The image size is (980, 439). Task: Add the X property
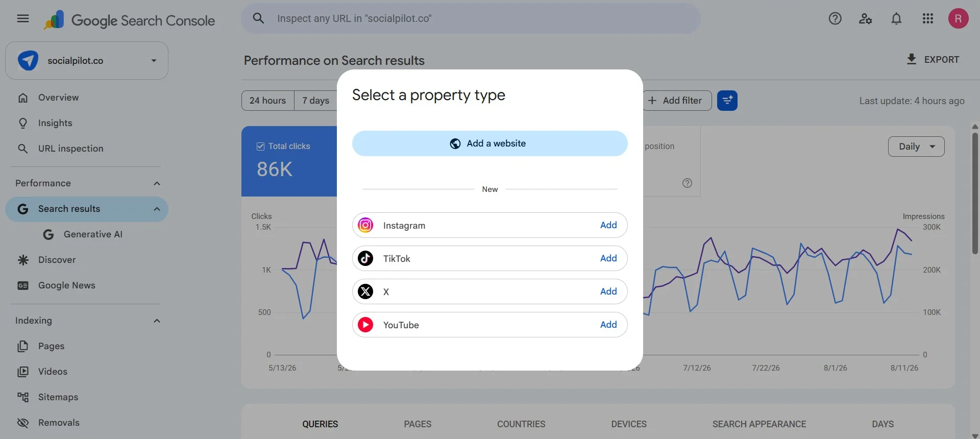608,291
